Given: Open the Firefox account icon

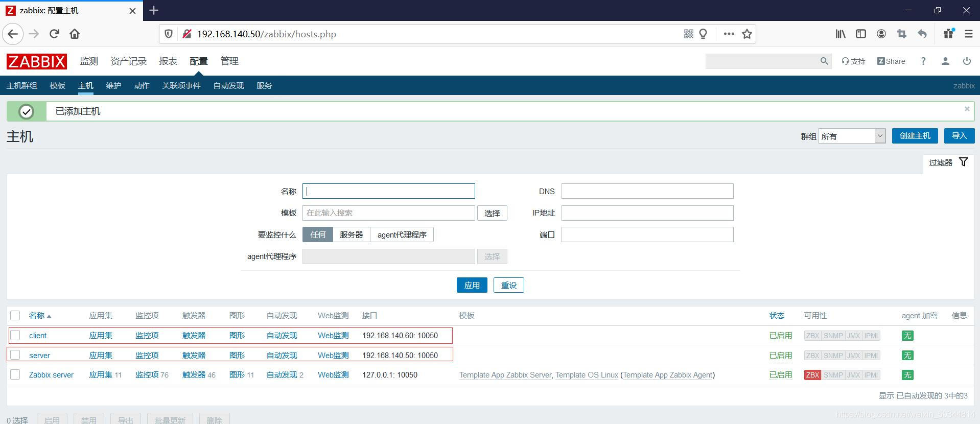Looking at the screenshot, I should [881, 34].
